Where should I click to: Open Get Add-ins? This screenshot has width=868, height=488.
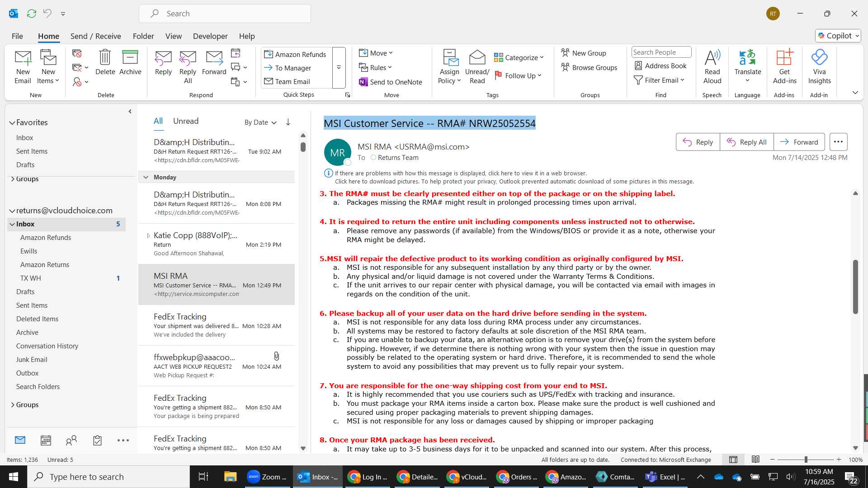point(784,66)
